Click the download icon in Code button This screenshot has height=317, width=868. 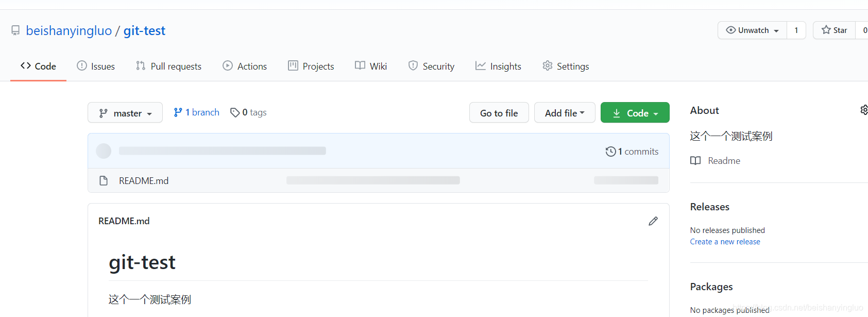click(617, 113)
